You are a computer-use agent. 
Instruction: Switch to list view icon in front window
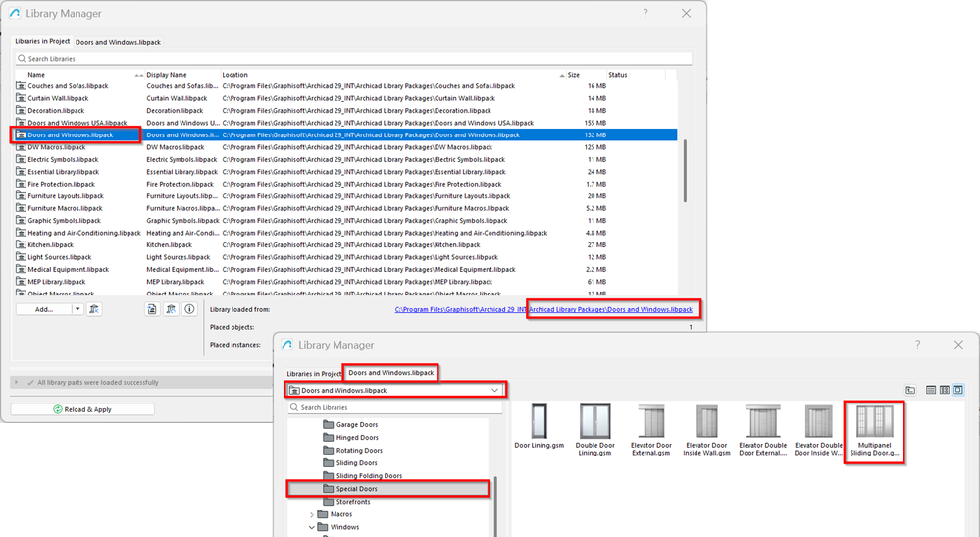pos(931,390)
